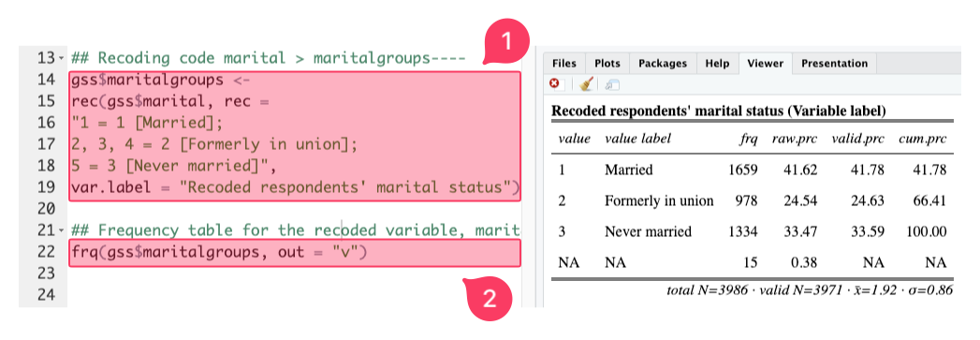Click the NA row frequency 15
980x340 pixels.
click(750, 262)
